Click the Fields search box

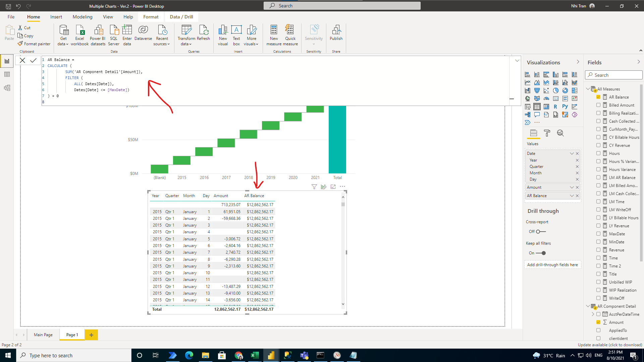(x=614, y=75)
